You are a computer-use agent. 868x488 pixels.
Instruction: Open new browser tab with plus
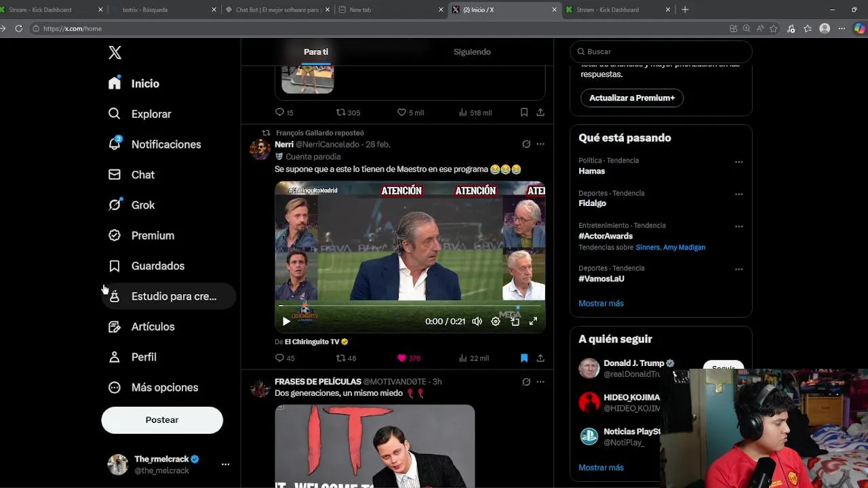click(x=685, y=9)
